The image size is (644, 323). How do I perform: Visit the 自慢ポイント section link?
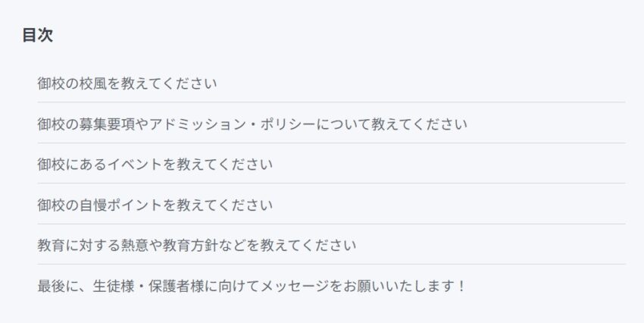click(155, 205)
